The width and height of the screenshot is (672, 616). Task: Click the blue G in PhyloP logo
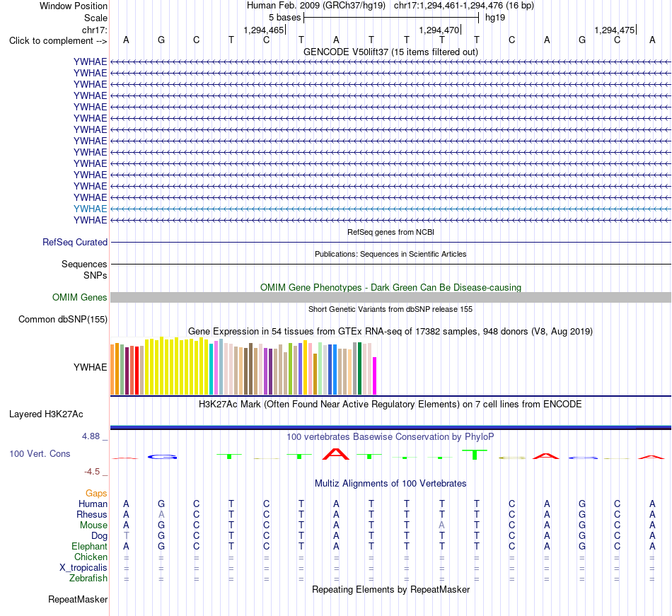click(162, 457)
